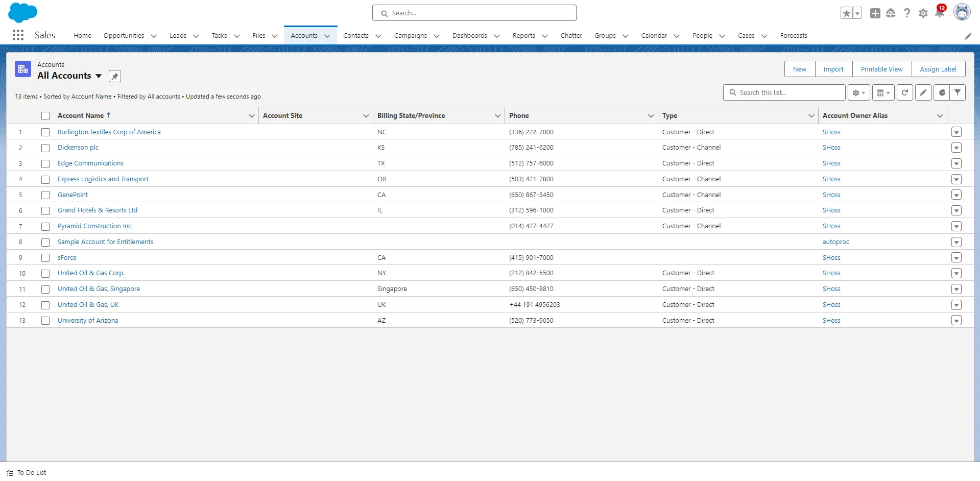Click the Accounts object icon

pos(23,69)
